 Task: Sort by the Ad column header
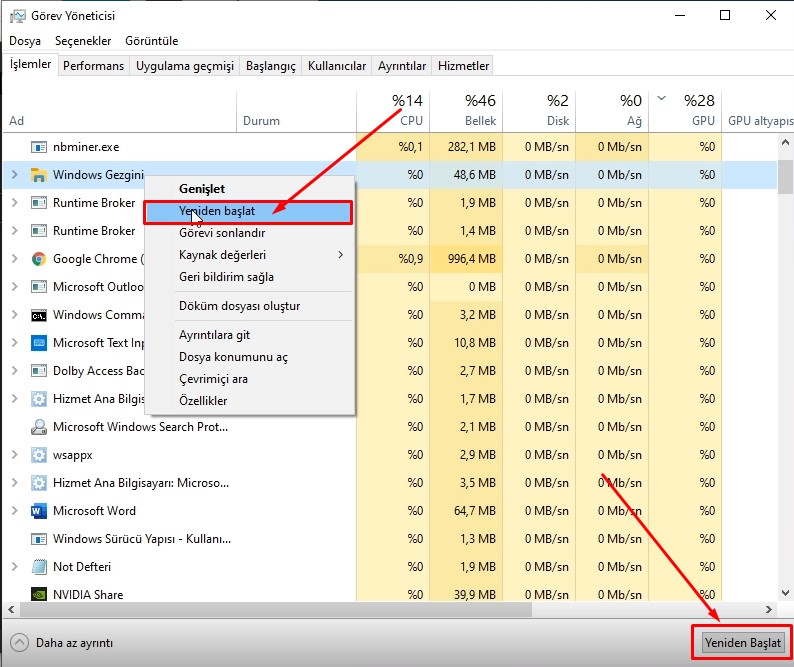120,111
